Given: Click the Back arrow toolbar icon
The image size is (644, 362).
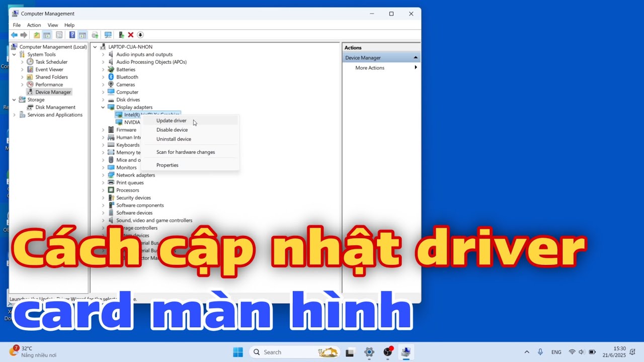Looking at the screenshot, I should pos(14,35).
